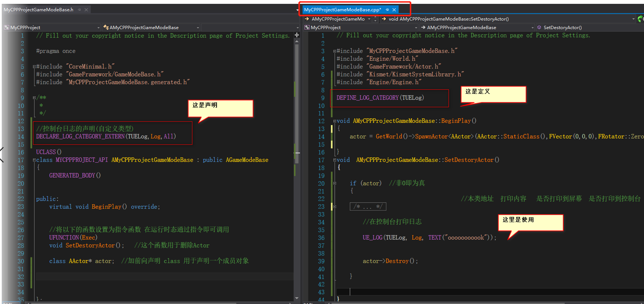Pin the MyCPPProjectGameModeBase.cpp tab
The image size is (644, 304).
pos(387,10)
